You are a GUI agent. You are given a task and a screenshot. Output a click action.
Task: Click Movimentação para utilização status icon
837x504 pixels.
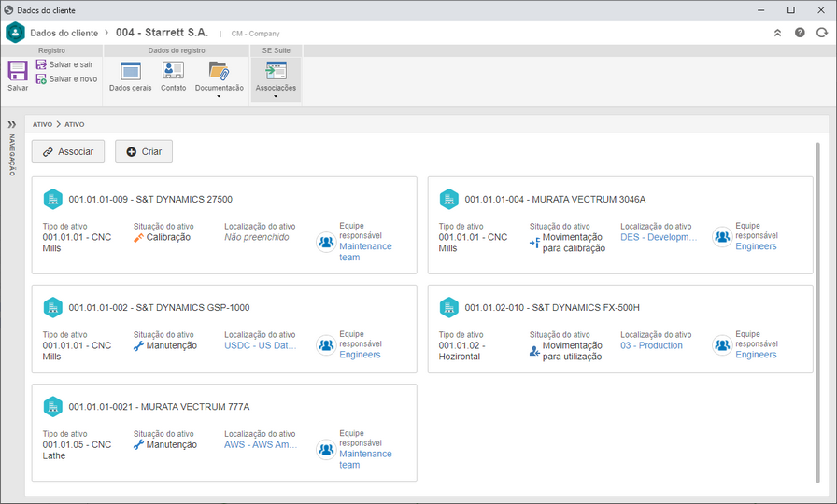[535, 352]
